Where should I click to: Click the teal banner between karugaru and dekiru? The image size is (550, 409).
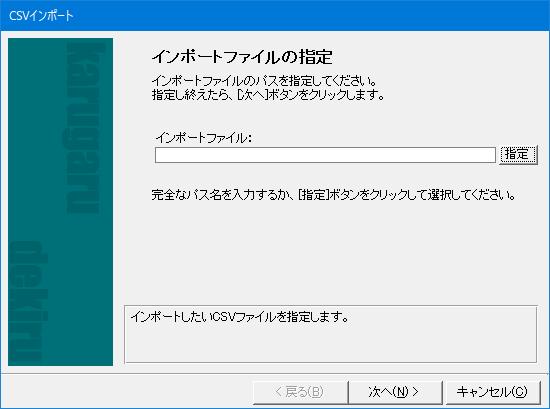click(60, 227)
